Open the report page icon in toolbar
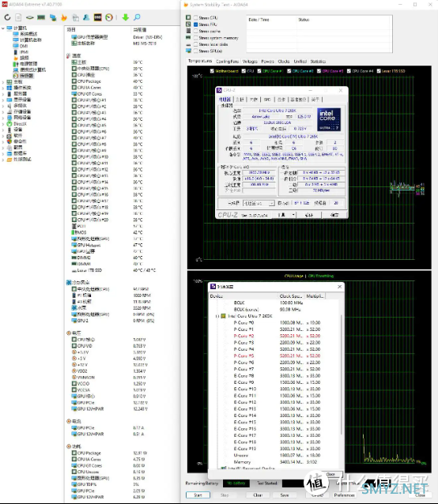Image resolution: width=438 pixels, height=504 pixels. coord(18,17)
